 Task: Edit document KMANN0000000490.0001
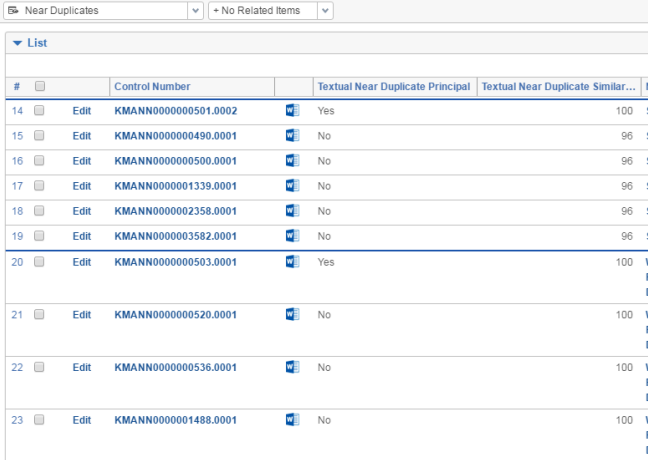coord(82,136)
